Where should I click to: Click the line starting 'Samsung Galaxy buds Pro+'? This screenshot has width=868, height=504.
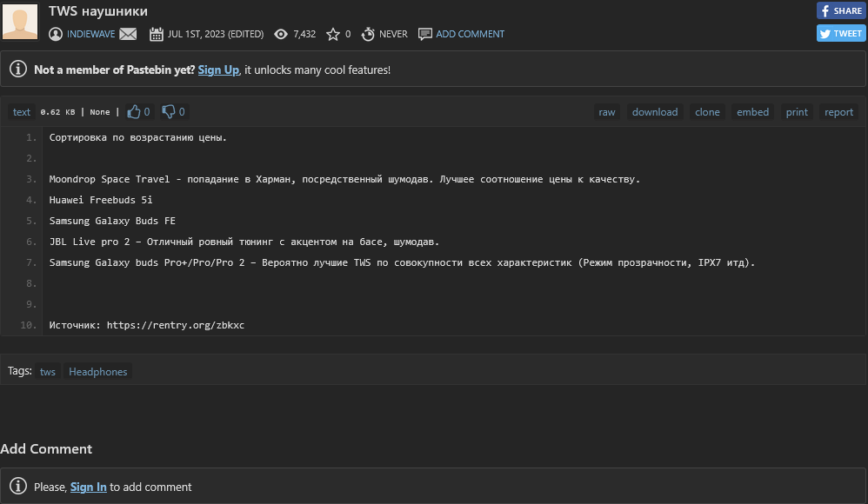pos(402,262)
